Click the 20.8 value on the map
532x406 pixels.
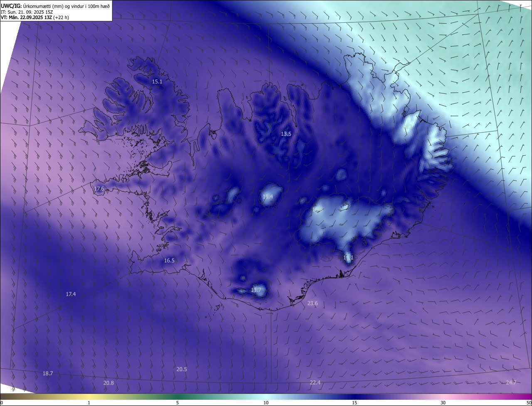pyautogui.click(x=108, y=383)
